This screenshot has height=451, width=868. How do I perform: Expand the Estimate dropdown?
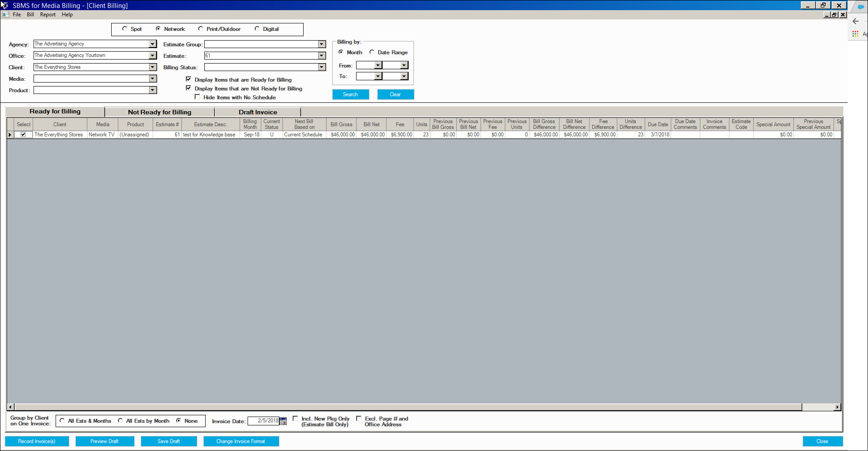pyautogui.click(x=322, y=56)
